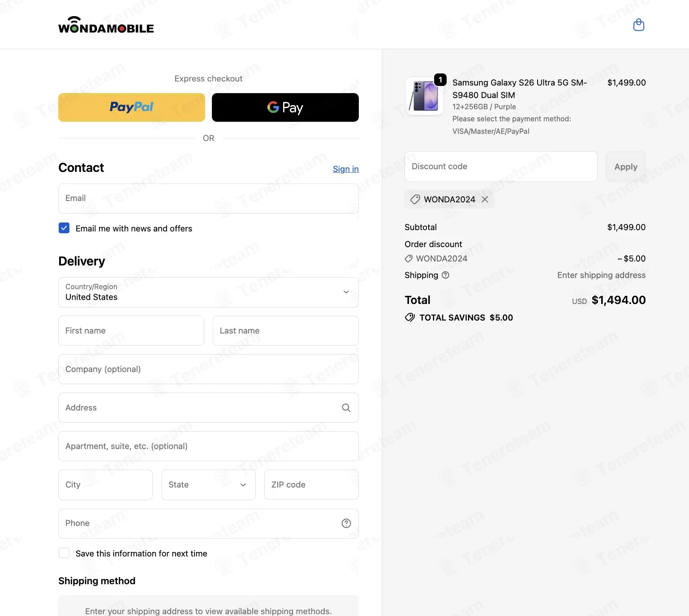Focus the Email input field

[x=208, y=198]
